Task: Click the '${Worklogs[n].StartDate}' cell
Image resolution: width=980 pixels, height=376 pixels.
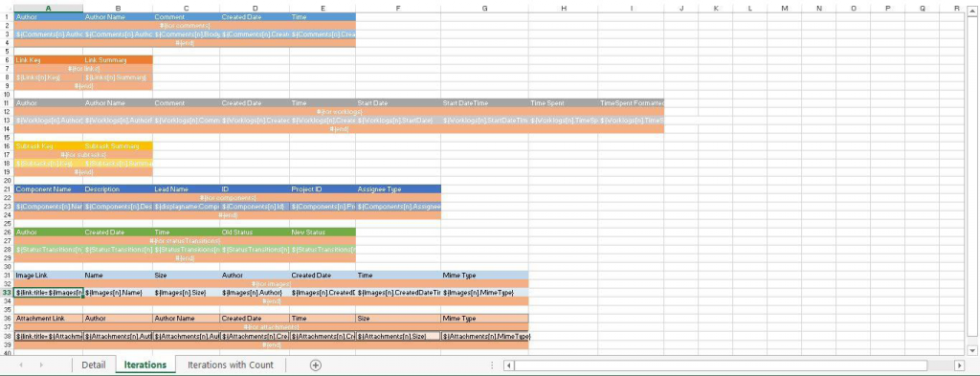Action: (398, 120)
